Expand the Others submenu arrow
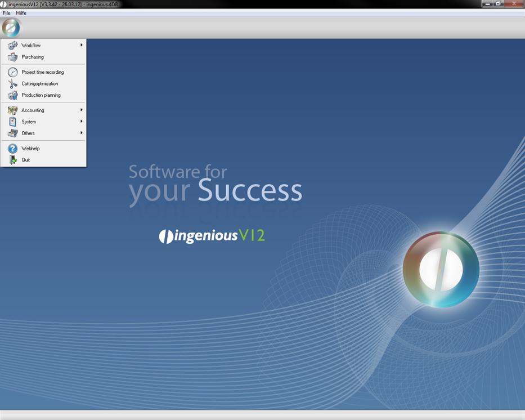 point(82,133)
